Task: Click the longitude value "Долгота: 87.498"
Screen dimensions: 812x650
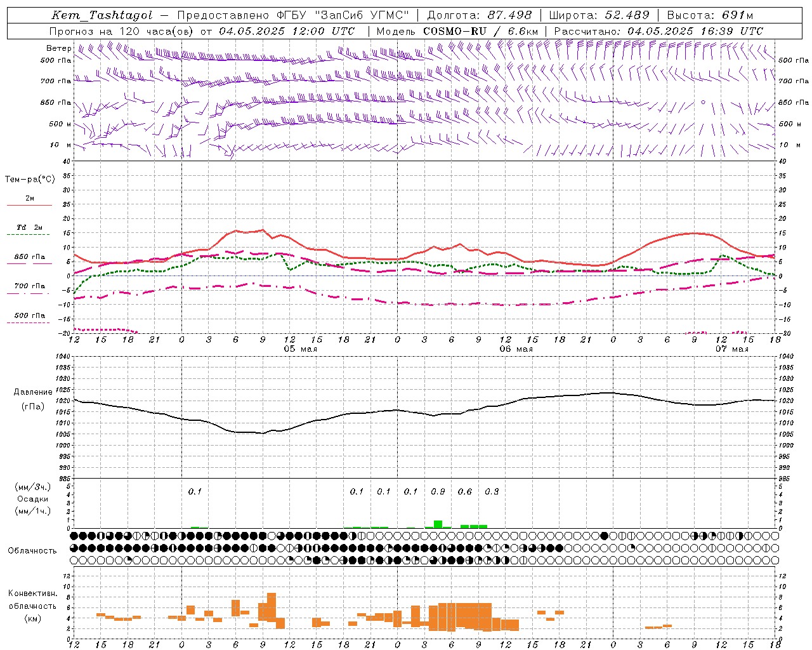Action: point(480,15)
